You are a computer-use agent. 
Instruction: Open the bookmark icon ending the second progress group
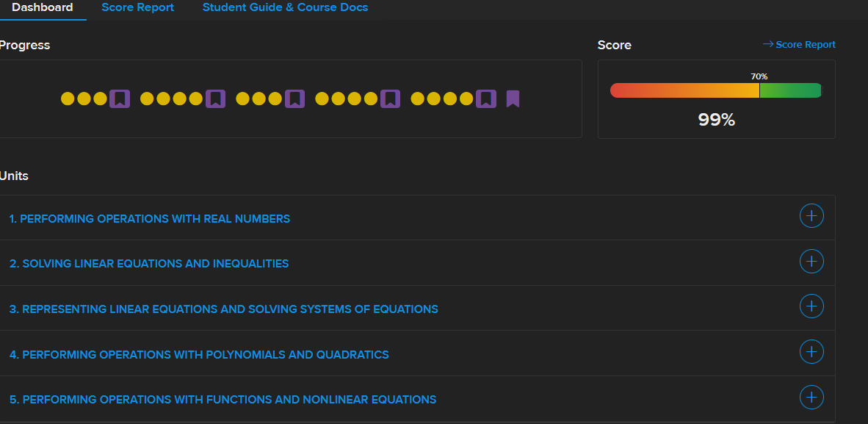coord(215,98)
